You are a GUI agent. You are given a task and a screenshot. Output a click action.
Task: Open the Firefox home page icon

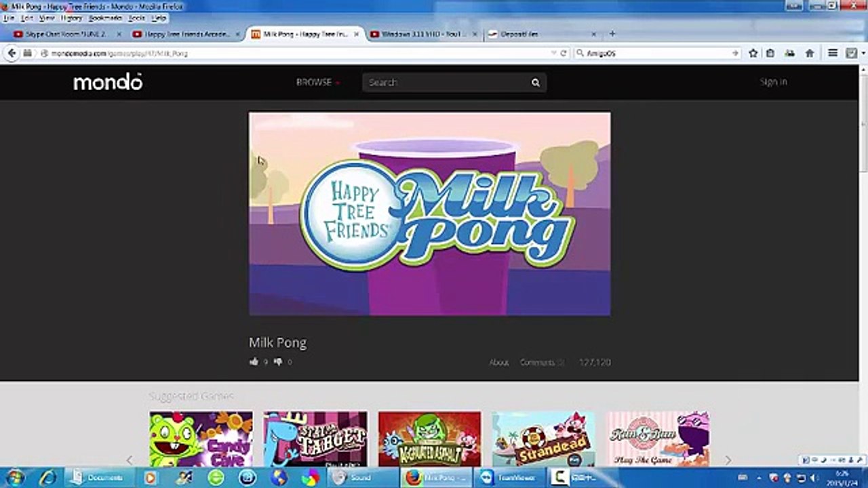[809, 53]
